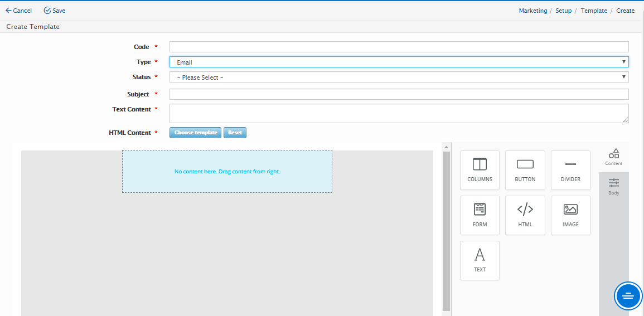Viewport: 644px width, 316px height.
Task: Choose the Form content block
Action: [x=480, y=215]
